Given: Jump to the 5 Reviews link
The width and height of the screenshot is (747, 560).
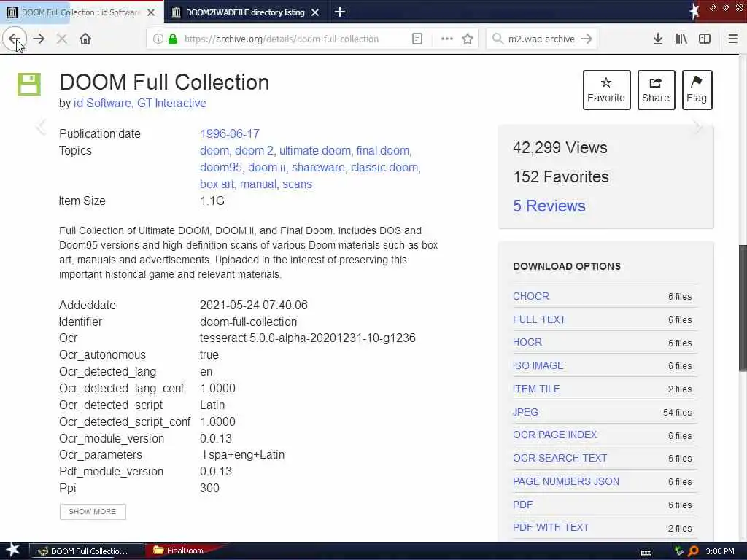Looking at the screenshot, I should pyautogui.click(x=549, y=206).
